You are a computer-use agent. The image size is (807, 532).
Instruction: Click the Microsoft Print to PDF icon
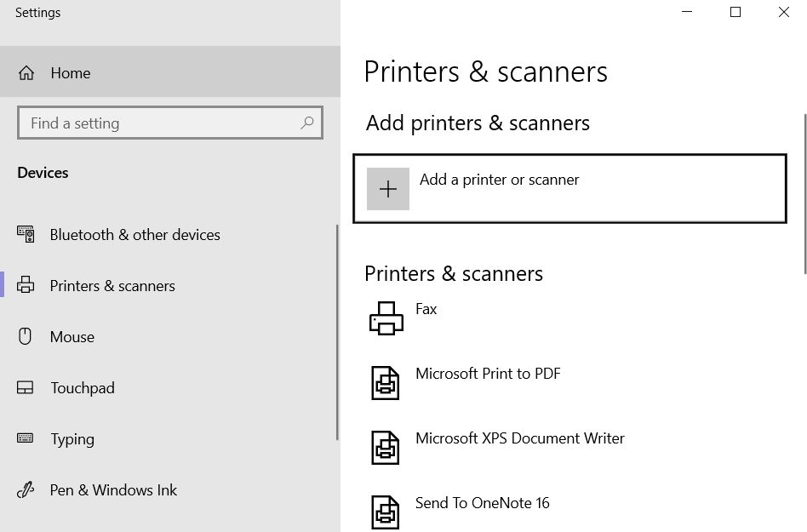[x=386, y=383]
